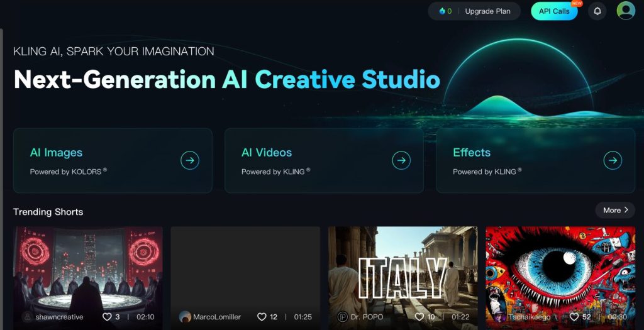Image resolution: width=644 pixels, height=330 pixels.
Task: Like the shawncreative video with heart icon
Action: (107, 317)
